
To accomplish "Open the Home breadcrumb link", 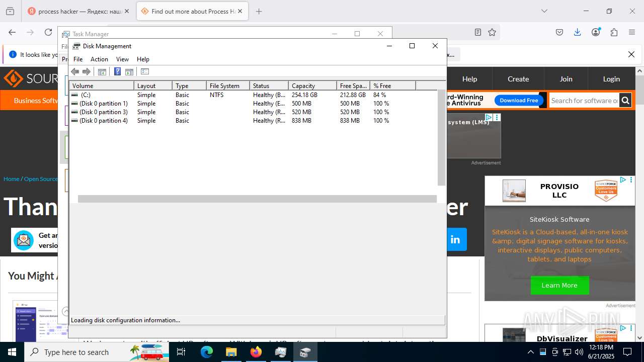I will tap(11, 179).
